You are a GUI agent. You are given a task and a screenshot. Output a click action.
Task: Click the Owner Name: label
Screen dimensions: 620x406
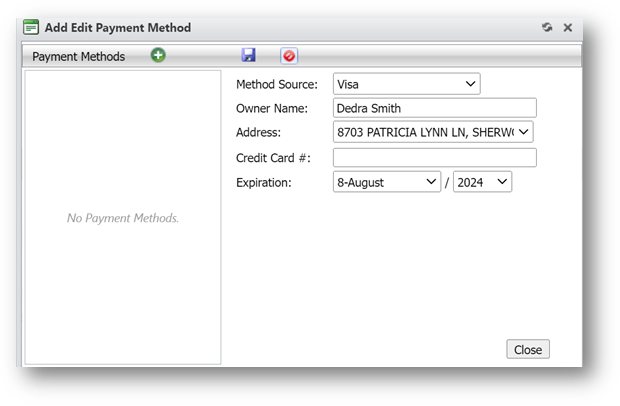tap(272, 108)
